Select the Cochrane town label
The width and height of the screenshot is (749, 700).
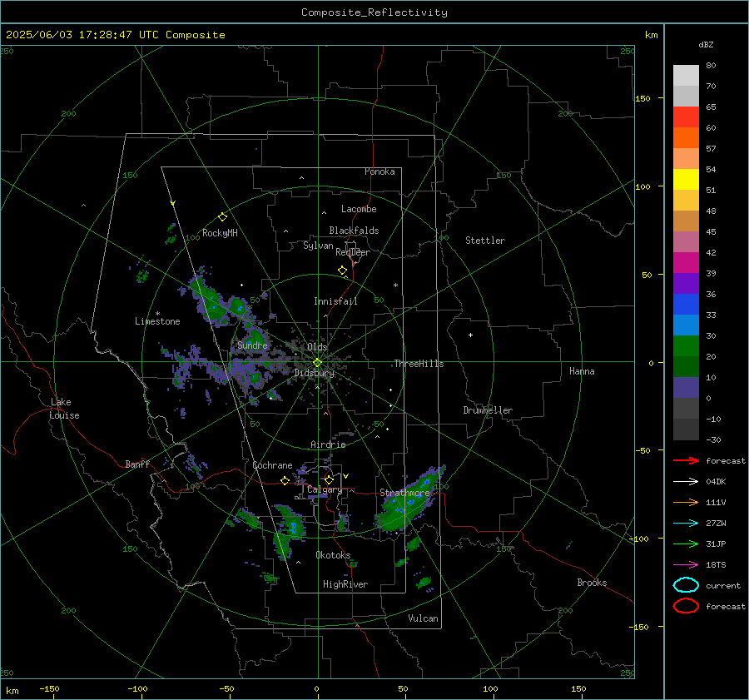(x=272, y=465)
